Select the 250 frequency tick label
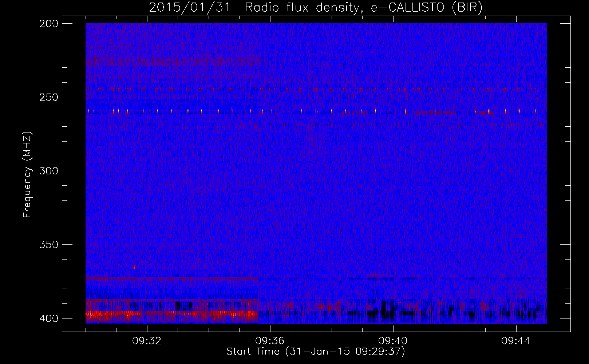 click(48, 97)
